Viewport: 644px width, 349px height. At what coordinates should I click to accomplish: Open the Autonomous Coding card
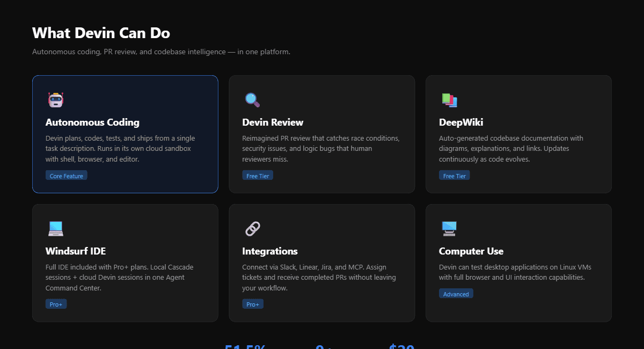coord(125,134)
